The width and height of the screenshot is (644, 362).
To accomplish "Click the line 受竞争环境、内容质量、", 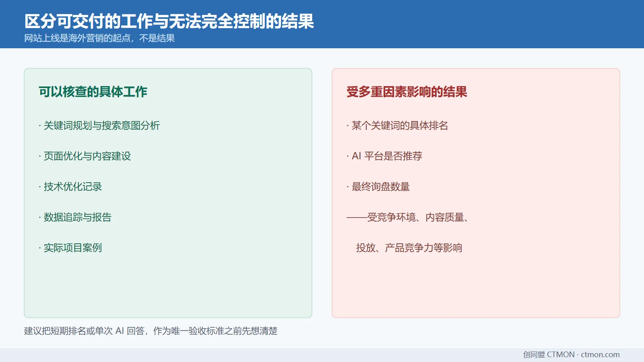I will tap(408, 217).
